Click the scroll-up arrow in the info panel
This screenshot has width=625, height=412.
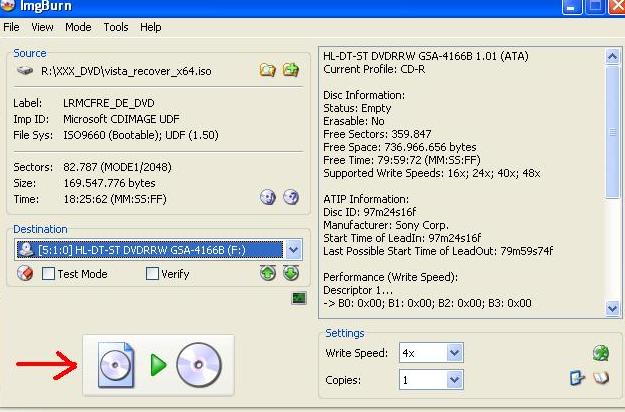613,56
